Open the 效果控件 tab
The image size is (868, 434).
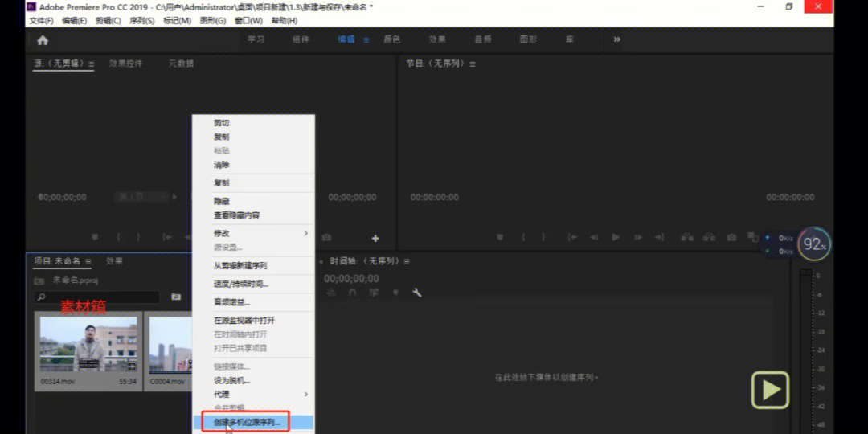pyautogui.click(x=125, y=63)
